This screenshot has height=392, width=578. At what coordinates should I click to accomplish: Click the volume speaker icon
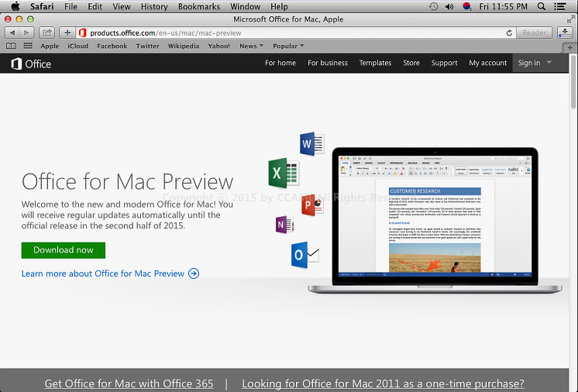[449, 6]
